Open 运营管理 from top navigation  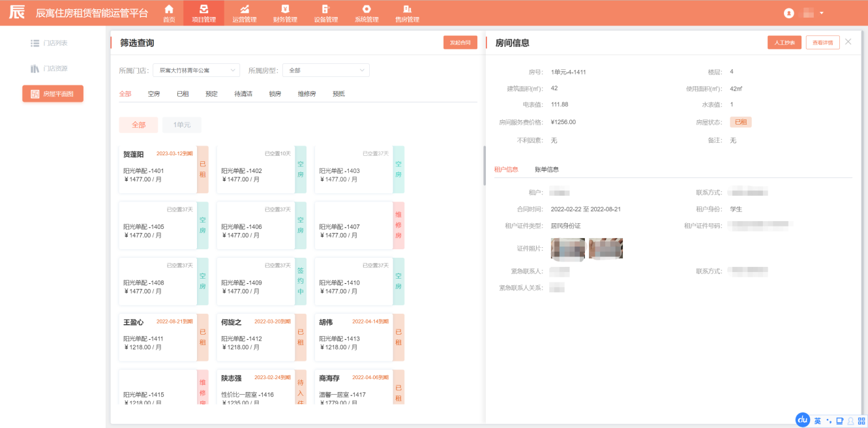click(x=245, y=9)
